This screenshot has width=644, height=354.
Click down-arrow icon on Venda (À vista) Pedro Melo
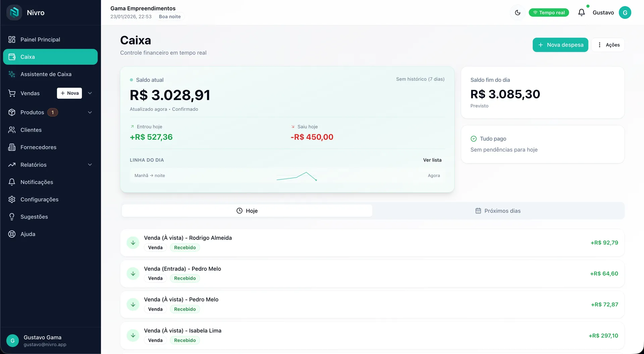(133, 305)
